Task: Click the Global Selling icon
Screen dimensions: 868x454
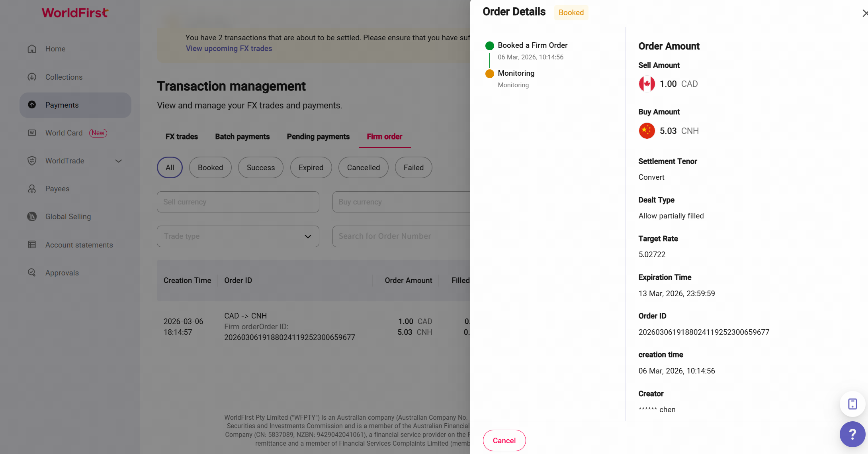Action: (x=32, y=216)
